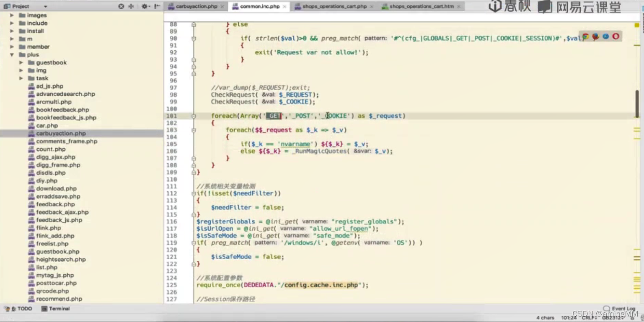
Task: Expand the install folder
Action: click(12, 31)
